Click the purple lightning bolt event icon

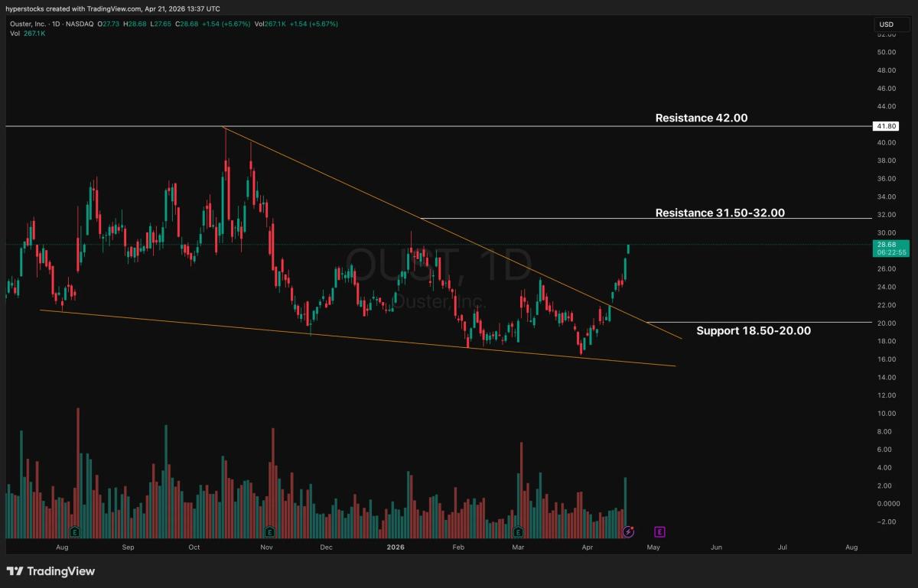628,531
